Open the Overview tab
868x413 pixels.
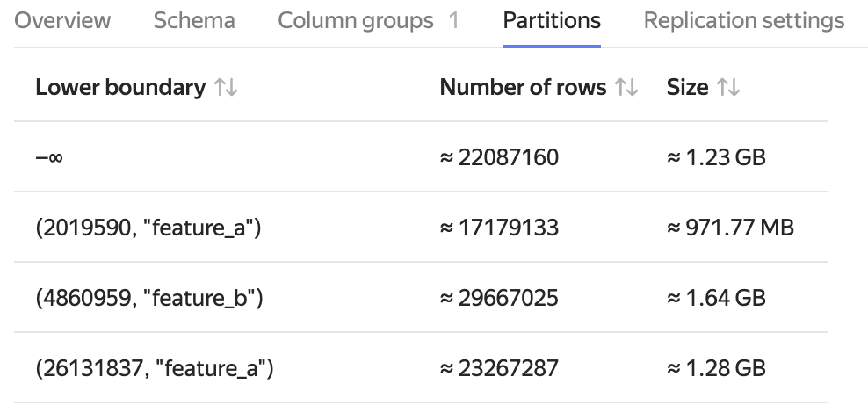point(63,21)
